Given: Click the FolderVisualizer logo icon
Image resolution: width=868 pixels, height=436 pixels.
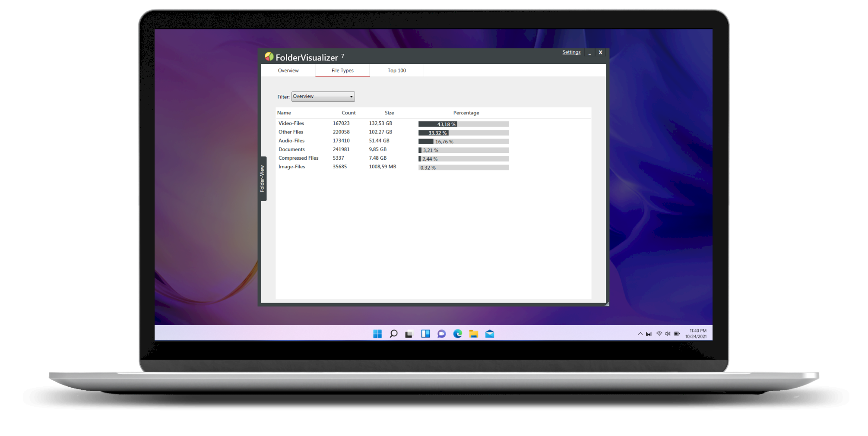Looking at the screenshot, I should click(269, 57).
